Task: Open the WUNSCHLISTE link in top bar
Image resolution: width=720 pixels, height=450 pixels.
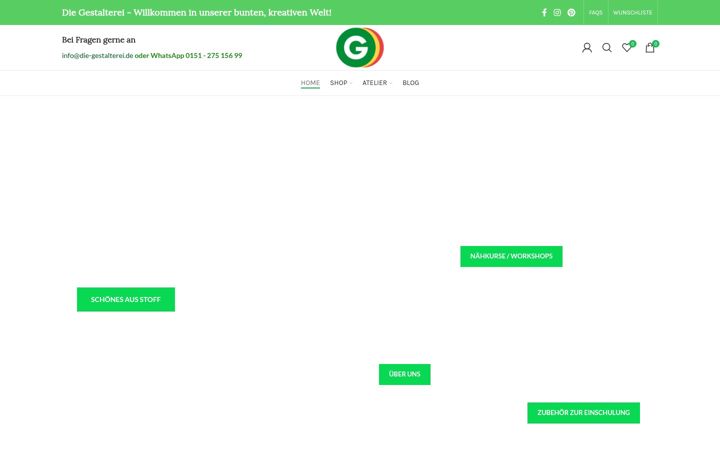Action: (632, 12)
